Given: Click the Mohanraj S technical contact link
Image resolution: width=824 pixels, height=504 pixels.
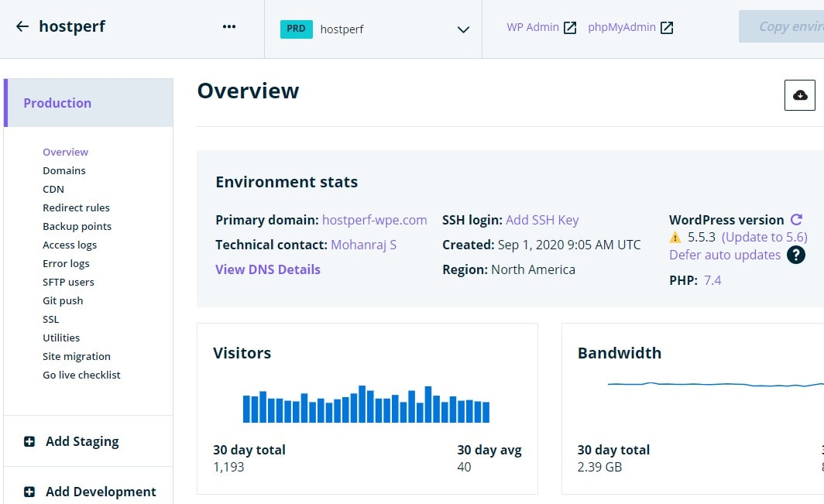Looking at the screenshot, I should point(364,245).
